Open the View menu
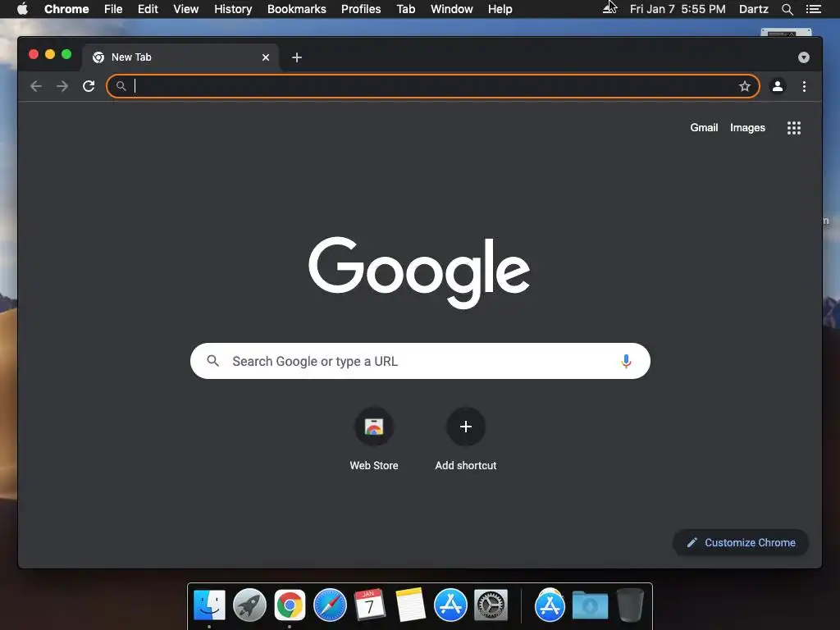The image size is (840, 630). pyautogui.click(x=186, y=9)
